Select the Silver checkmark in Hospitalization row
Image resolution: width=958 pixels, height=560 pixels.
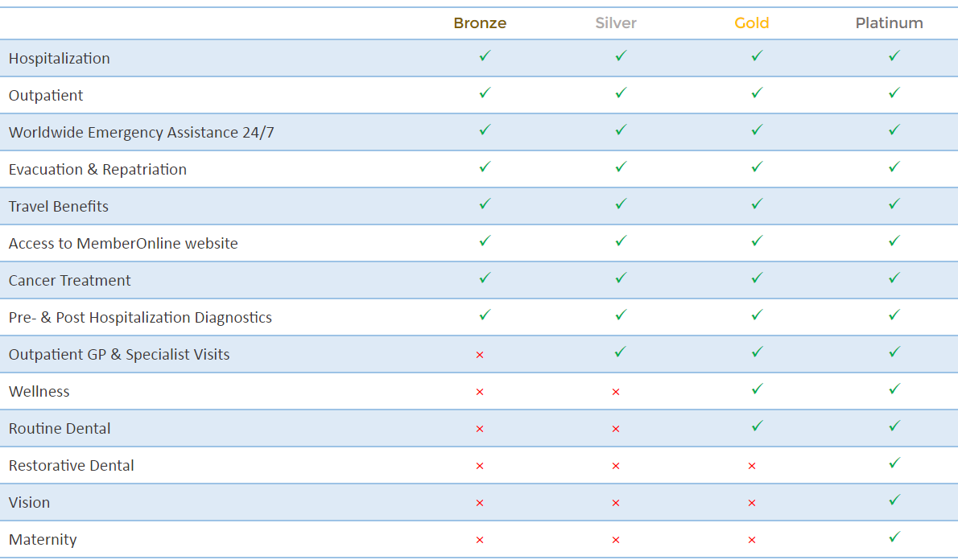tap(621, 56)
